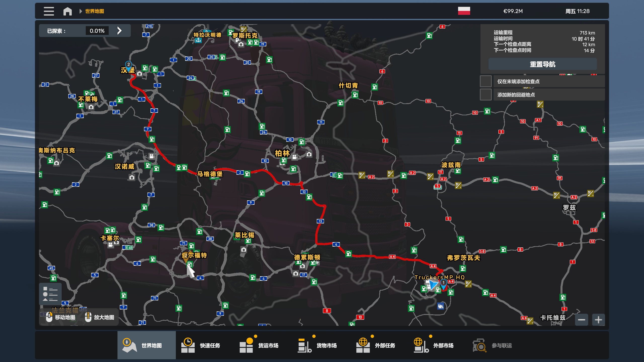This screenshot has width=644, height=362.
Task: Click the mouse scroll icon beside 放大地图
Action: point(88,317)
